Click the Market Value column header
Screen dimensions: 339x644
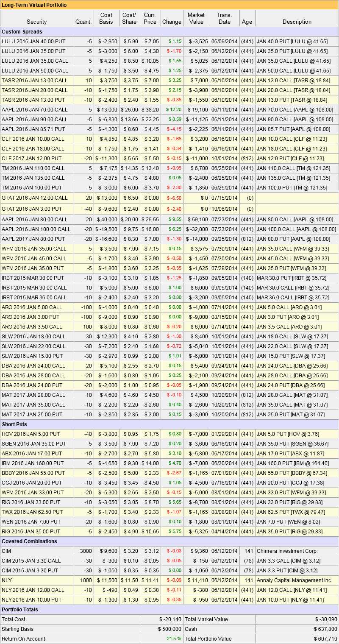click(196, 18)
